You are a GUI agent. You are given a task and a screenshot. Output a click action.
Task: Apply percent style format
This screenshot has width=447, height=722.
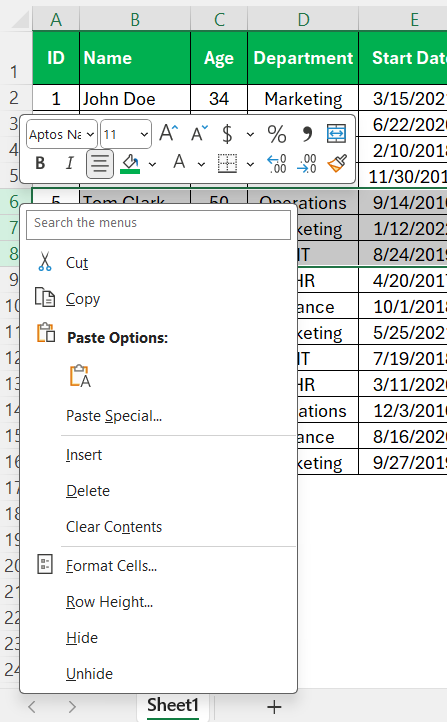click(x=277, y=134)
